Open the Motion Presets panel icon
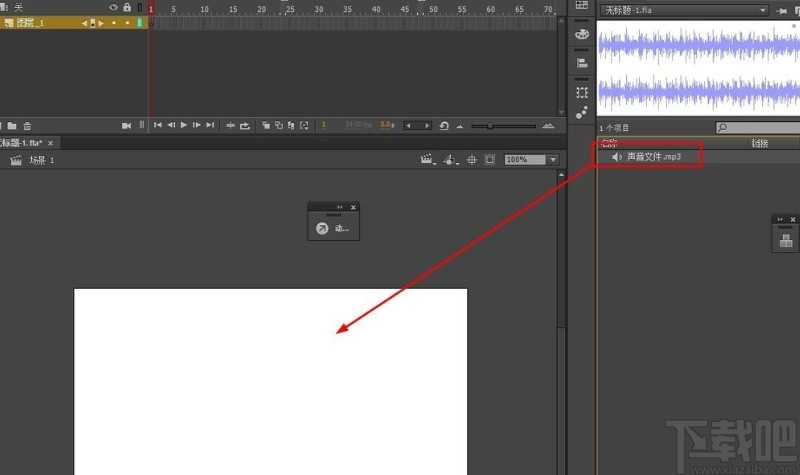 [x=582, y=112]
